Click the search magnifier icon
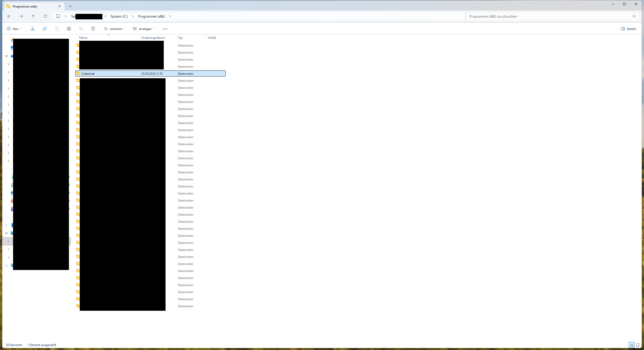644x350 pixels. 634,16
